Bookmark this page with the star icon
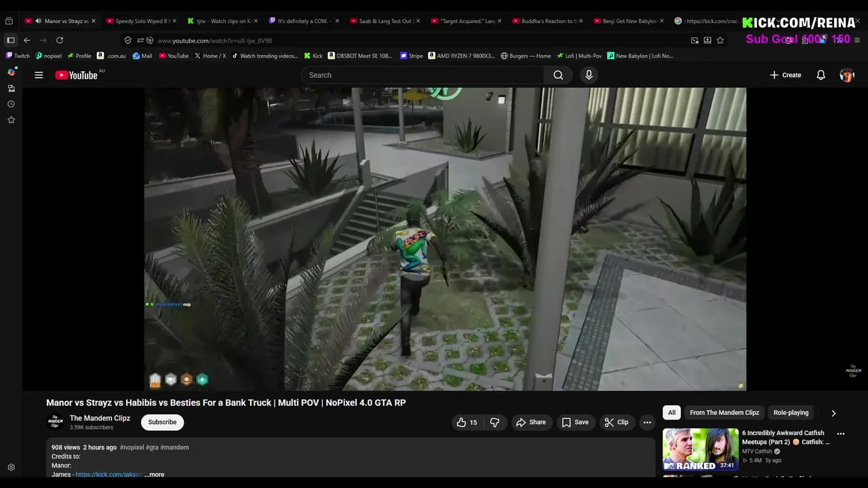Screen dimensions: 868x488 pyautogui.click(x=720, y=41)
